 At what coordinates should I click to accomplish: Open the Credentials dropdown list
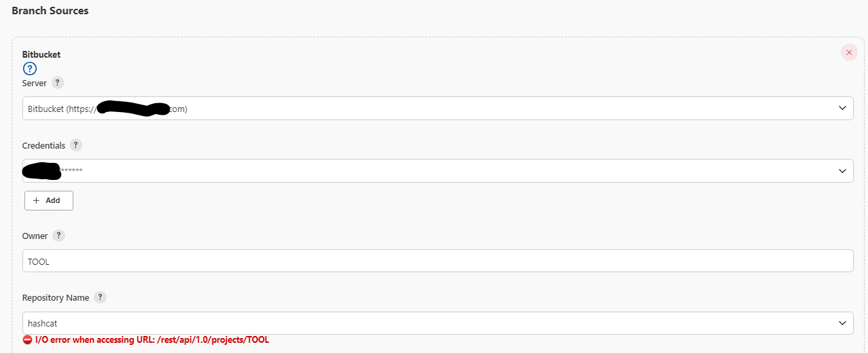pos(437,170)
